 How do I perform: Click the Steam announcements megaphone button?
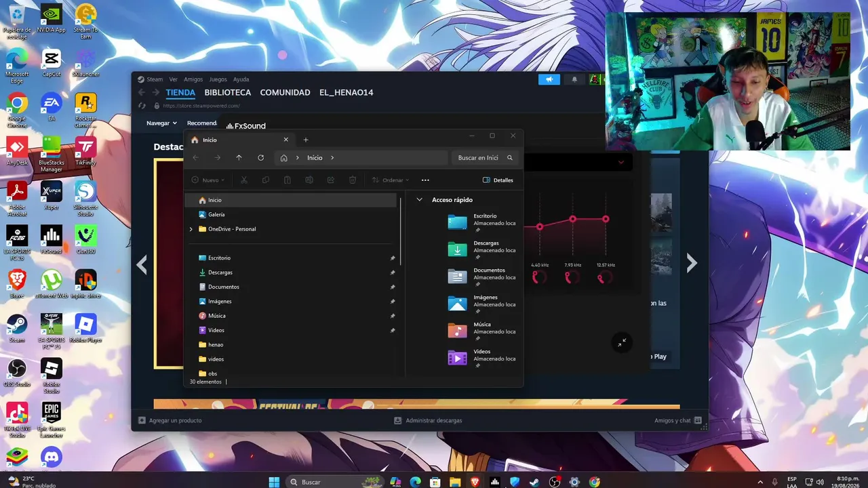point(549,79)
